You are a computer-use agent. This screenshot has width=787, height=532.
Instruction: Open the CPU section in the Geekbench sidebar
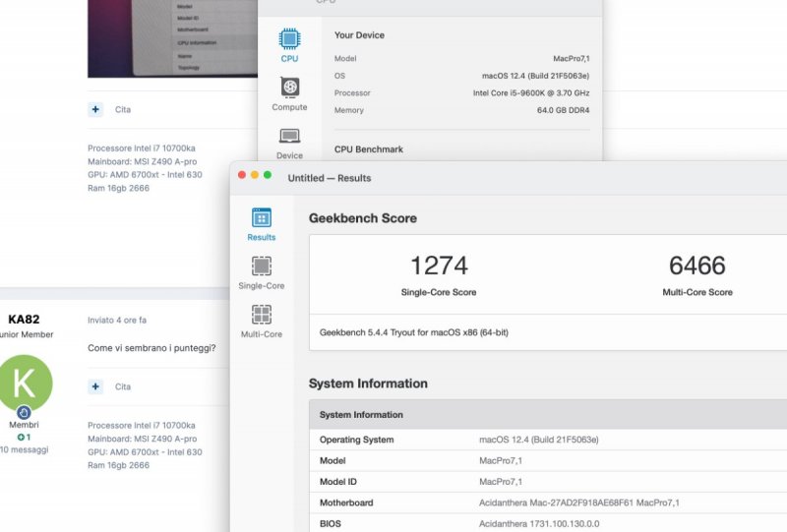click(x=289, y=45)
